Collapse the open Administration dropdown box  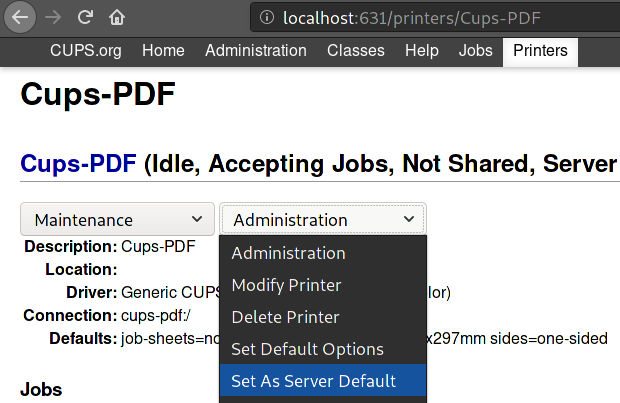323,219
